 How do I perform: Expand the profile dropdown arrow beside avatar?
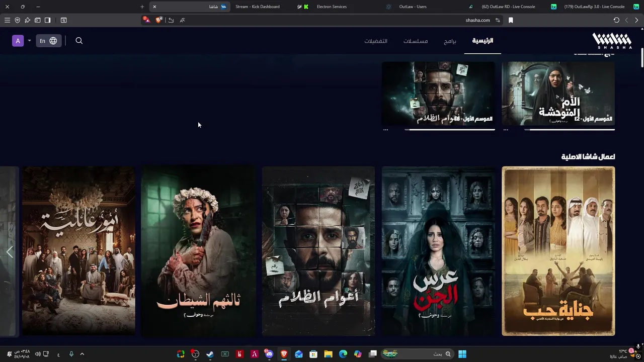click(29, 41)
